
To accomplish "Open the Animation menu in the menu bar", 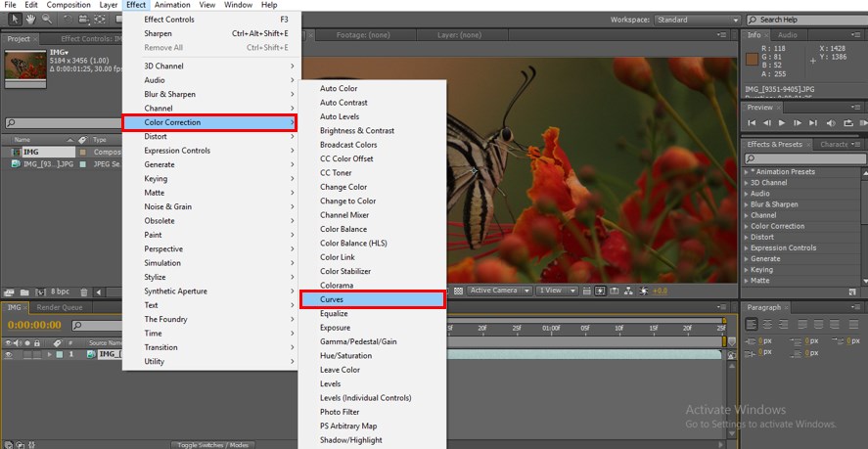I will point(171,5).
